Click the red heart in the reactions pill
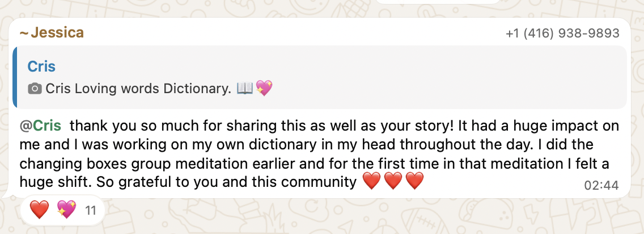644x234 pixels. coord(39,211)
